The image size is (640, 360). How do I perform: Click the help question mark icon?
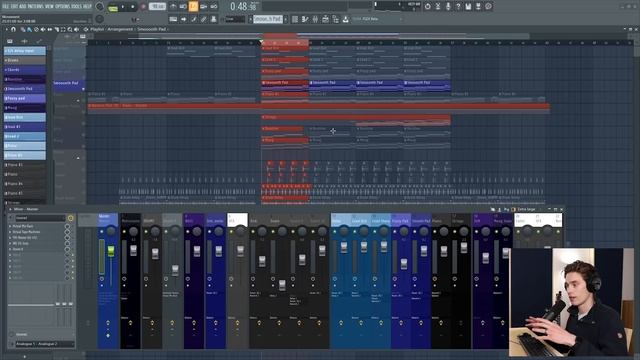pos(458,7)
